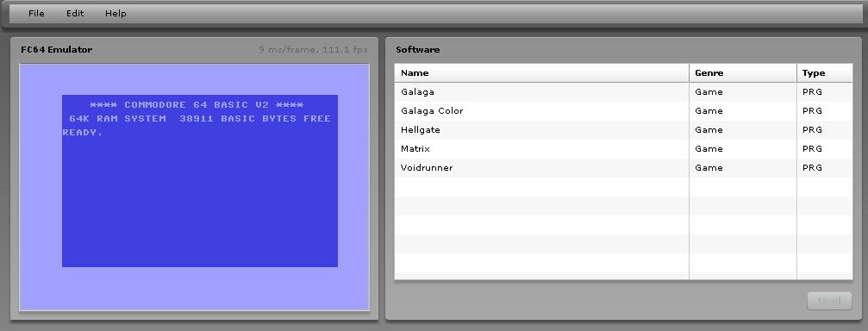The width and height of the screenshot is (868, 331).
Task: Sort the software list by Genre column
Action: pyautogui.click(x=743, y=73)
